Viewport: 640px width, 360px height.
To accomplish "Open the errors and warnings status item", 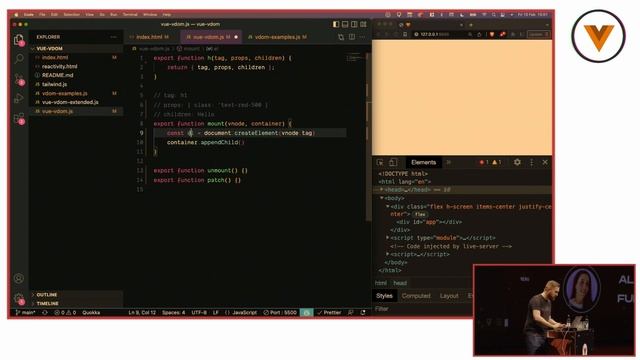I will coord(65,313).
